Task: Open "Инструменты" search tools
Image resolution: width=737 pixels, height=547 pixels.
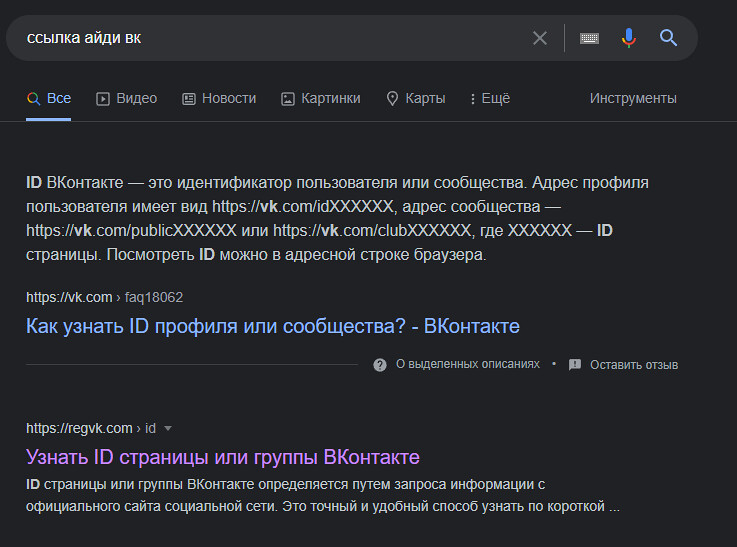Action: click(x=633, y=98)
